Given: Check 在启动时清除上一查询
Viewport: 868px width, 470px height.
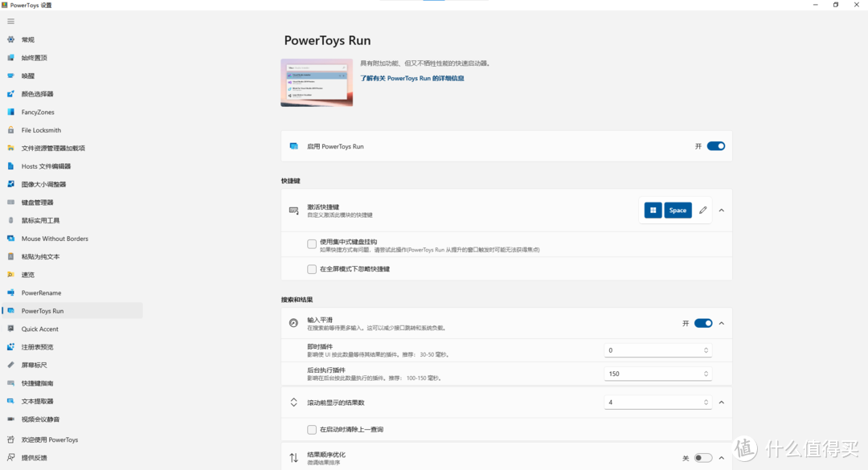Looking at the screenshot, I should click(x=311, y=429).
